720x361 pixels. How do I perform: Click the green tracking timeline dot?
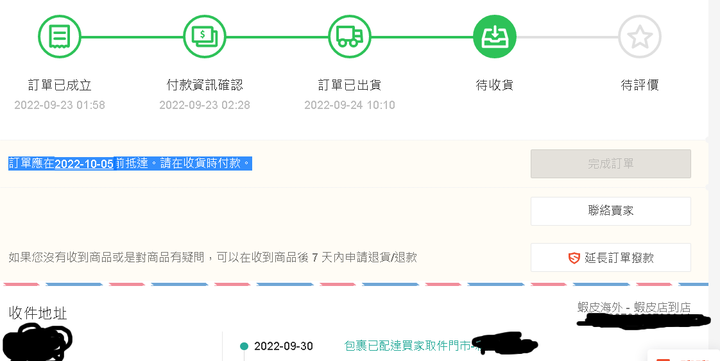pos(244,346)
